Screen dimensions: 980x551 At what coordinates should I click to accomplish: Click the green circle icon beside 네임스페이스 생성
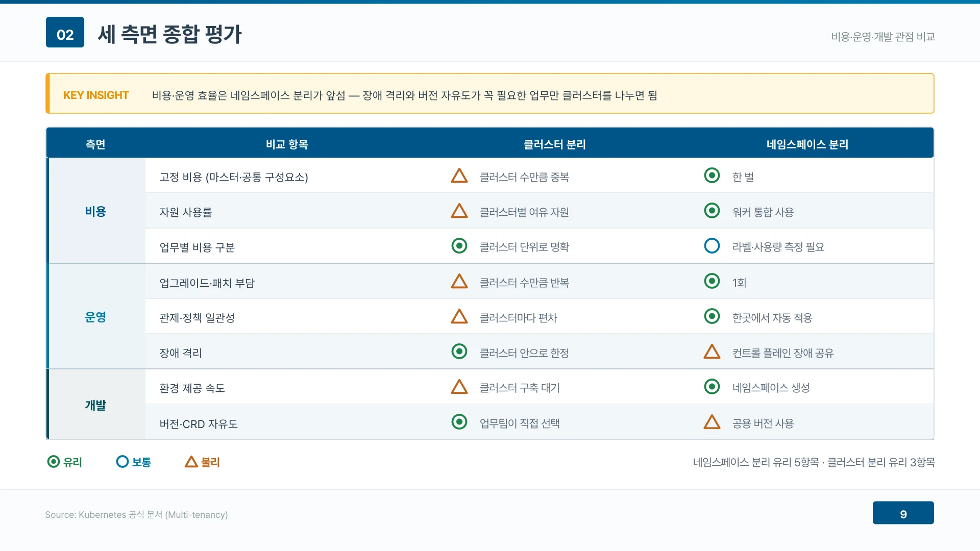712,387
